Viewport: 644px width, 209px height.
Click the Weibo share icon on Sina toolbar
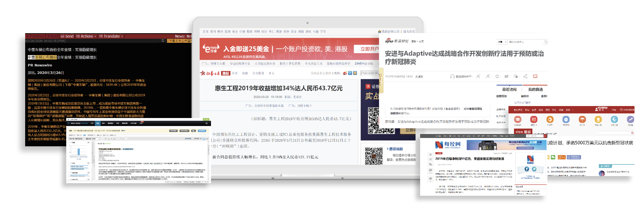click(506, 76)
